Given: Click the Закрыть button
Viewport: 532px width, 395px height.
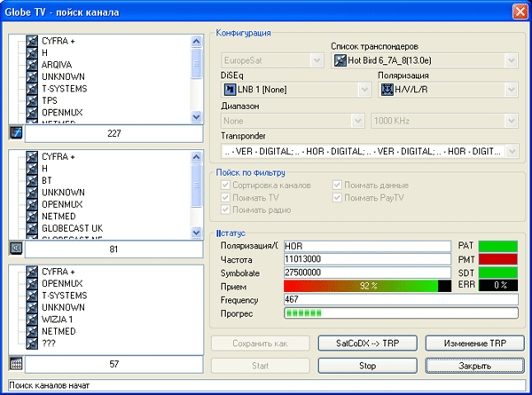Looking at the screenshot, I should (475, 366).
